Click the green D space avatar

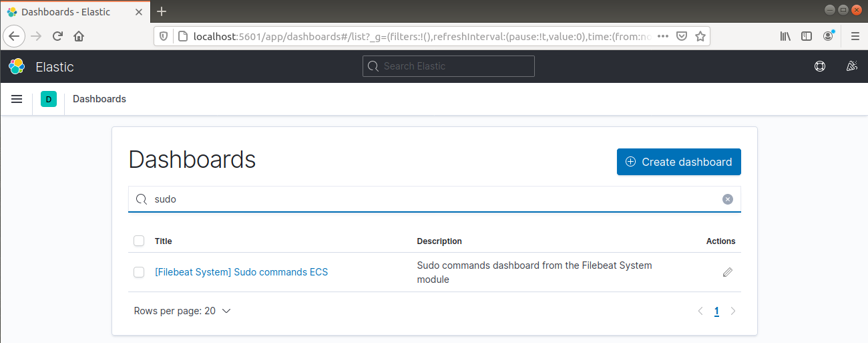49,99
